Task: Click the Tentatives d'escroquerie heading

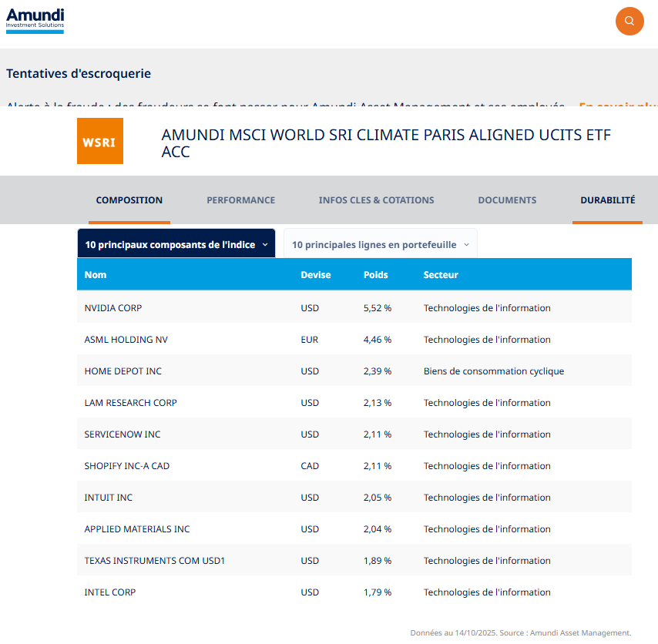Action: [79, 74]
